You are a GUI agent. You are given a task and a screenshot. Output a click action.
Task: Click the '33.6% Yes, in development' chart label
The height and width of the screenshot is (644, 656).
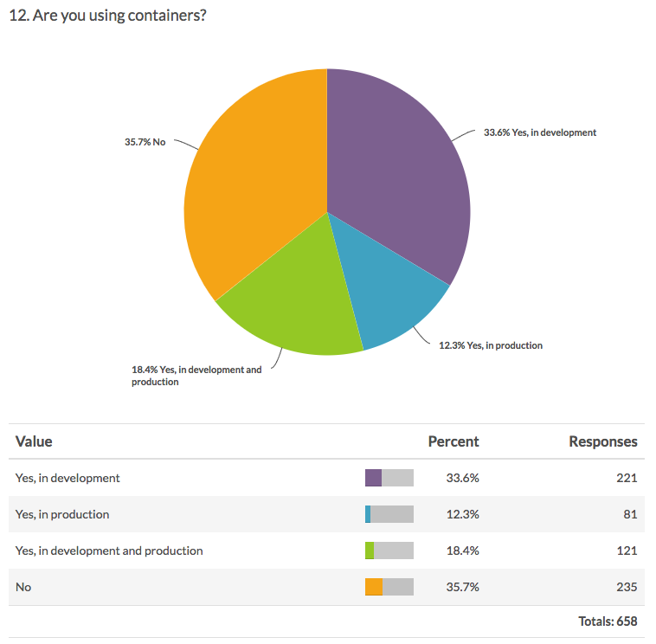click(540, 132)
